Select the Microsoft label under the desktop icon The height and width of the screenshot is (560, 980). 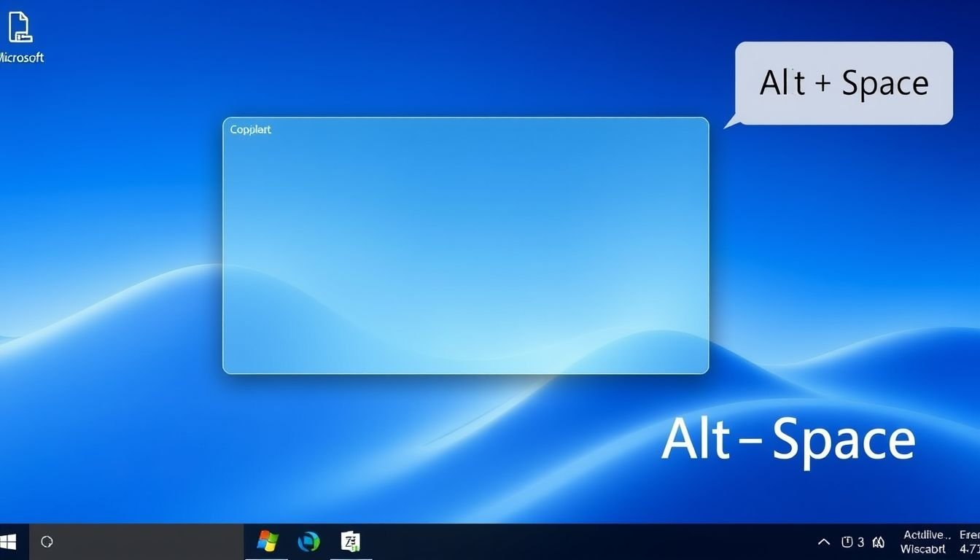tap(22, 57)
